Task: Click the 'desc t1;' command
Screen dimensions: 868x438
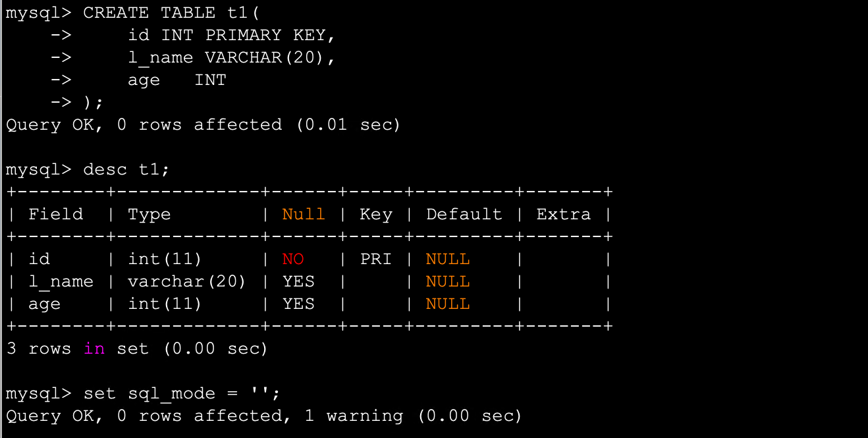Action: point(126,169)
